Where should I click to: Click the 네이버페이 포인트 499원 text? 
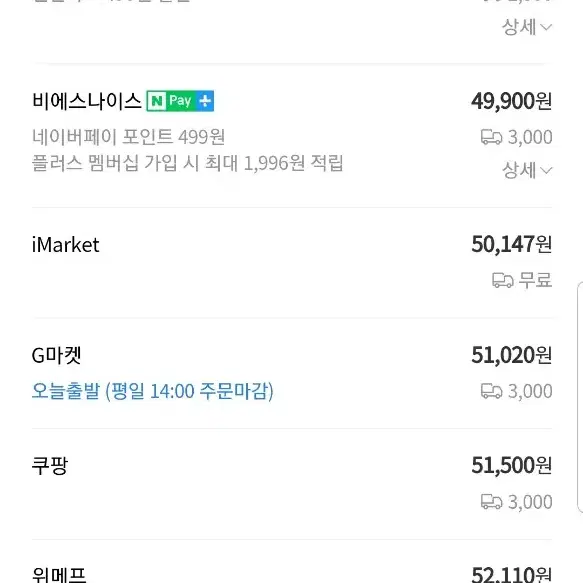(x=129, y=137)
